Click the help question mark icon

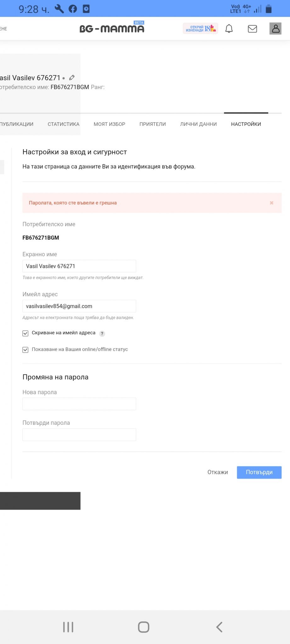102,334
